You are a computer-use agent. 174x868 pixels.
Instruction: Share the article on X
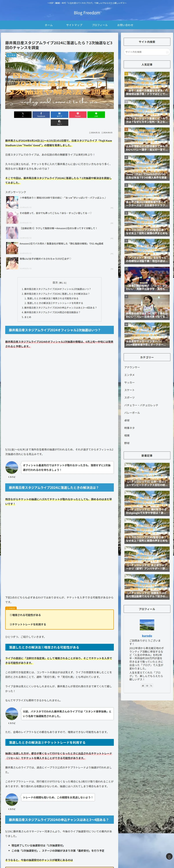point(23,115)
